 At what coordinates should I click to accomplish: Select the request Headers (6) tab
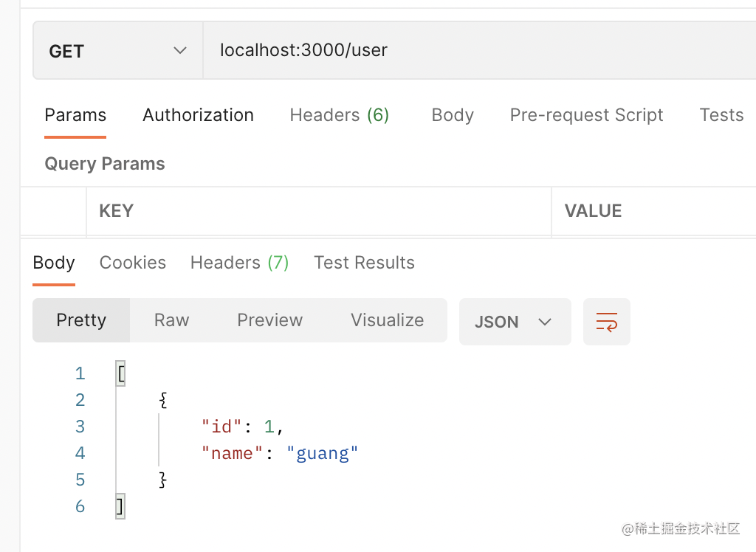(x=339, y=115)
